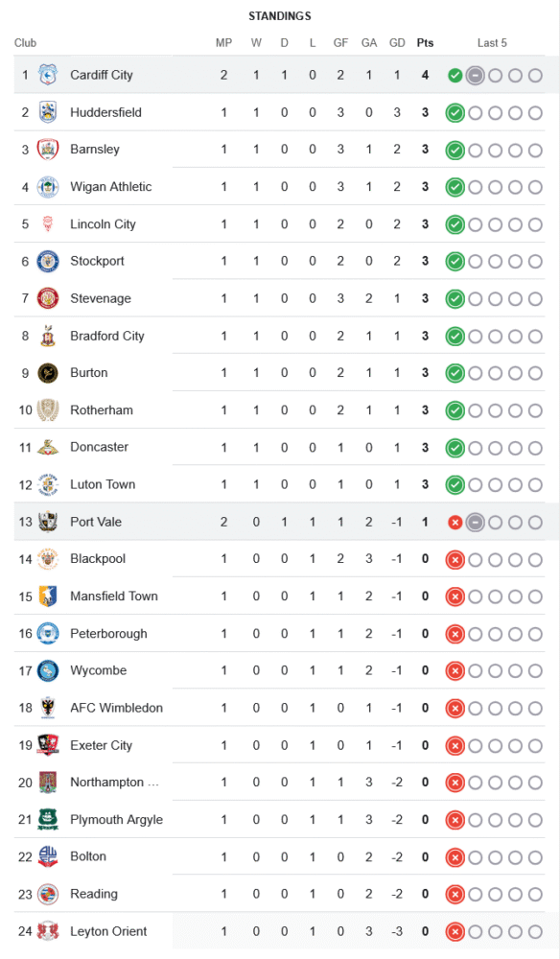Image resolution: width=560 pixels, height=959 pixels.
Task: Click the Reading club name
Action: 94,894
